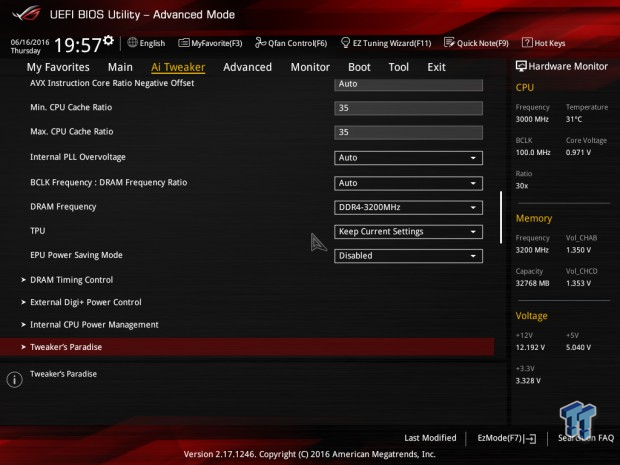Click Core Voltage 0.971 V value
The height and width of the screenshot is (465, 620).
click(x=578, y=152)
